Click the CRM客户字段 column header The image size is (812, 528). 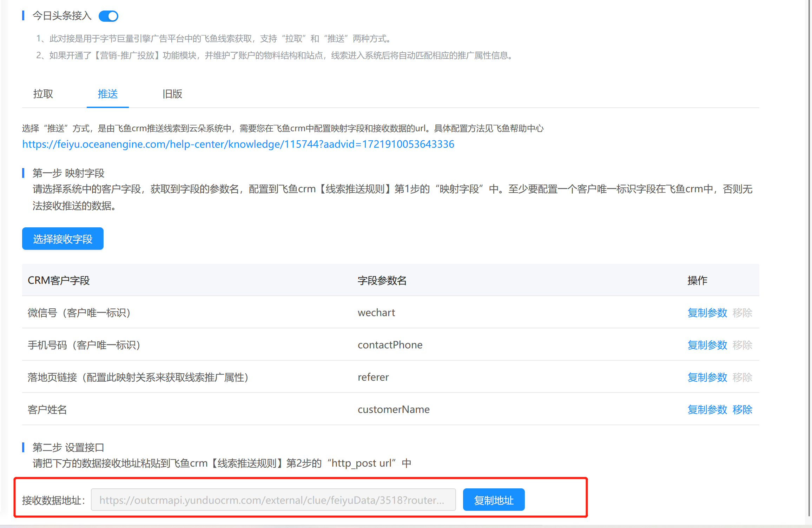coord(59,280)
